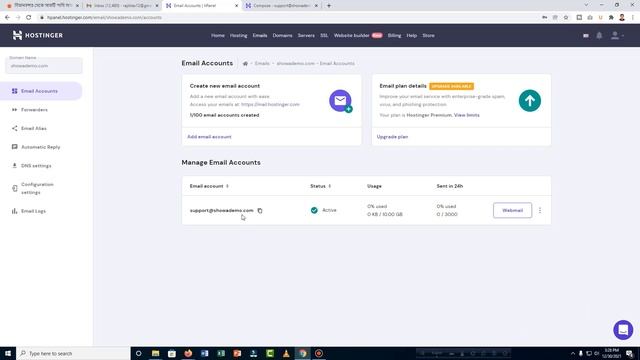The height and width of the screenshot is (360, 640).
Task: Click the Upgrade available badge
Action: click(451, 86)
